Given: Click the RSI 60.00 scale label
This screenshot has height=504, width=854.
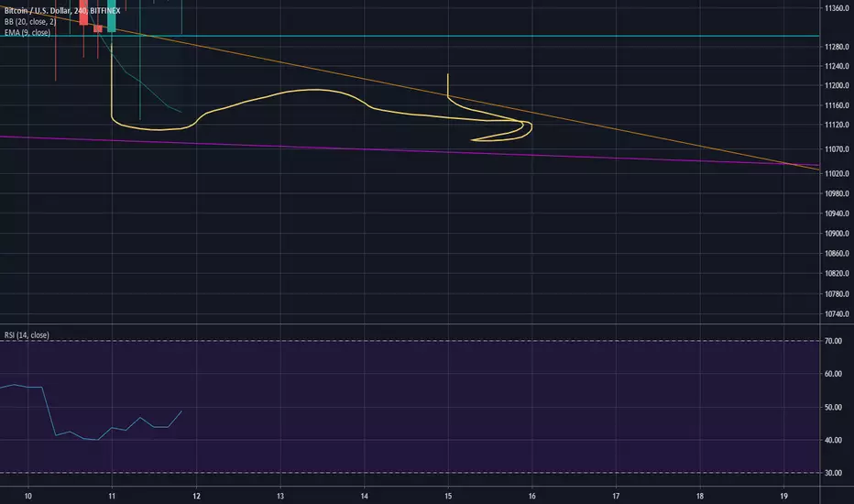Looking at the screenshot, I should click(833, 374).
